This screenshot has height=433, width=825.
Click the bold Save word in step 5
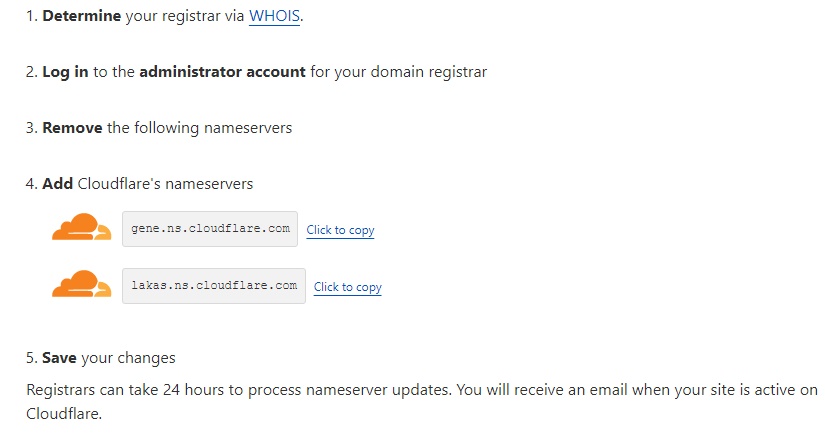[59, 358]
